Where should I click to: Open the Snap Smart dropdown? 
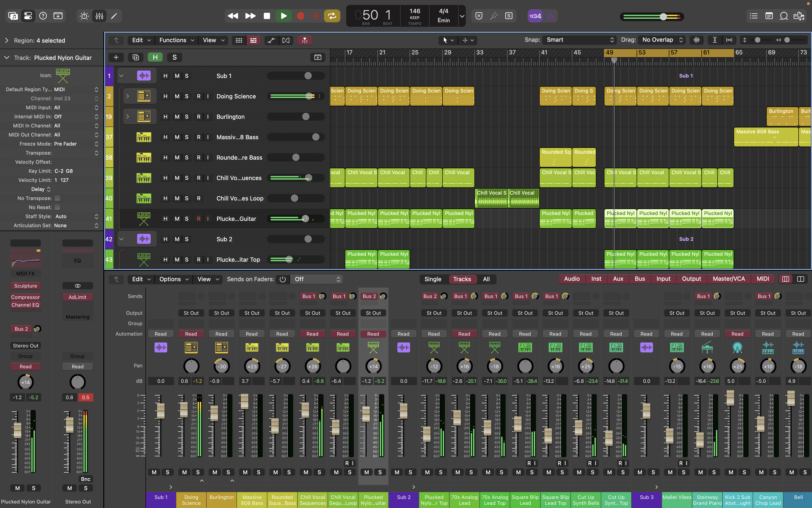(580, 40)
